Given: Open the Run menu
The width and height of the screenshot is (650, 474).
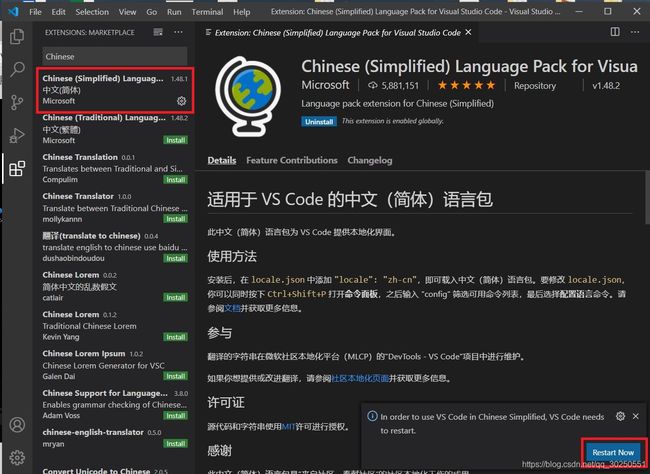Looking at the screenshot, I should point(174,12).
